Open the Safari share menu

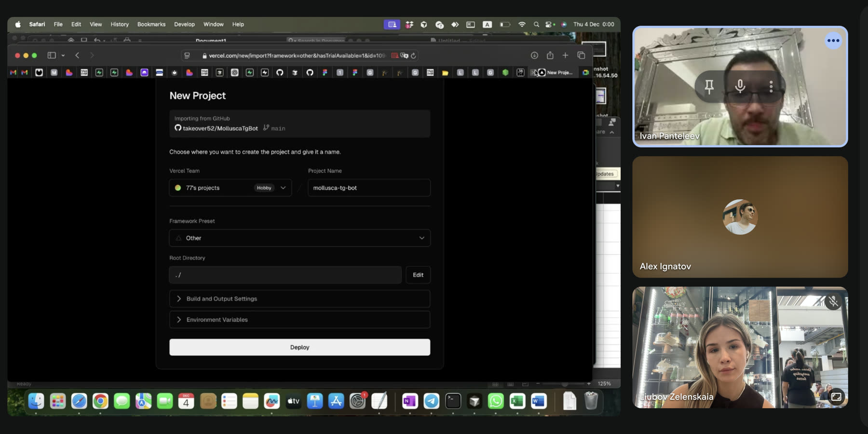550,56
